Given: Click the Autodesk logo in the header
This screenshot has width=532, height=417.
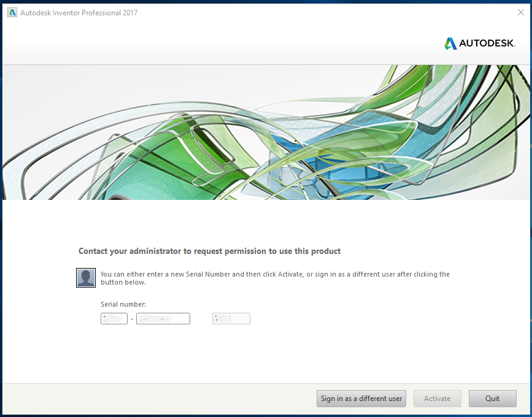Looking at the screenshot, I should pyautogui.click(x=480, y=44).
